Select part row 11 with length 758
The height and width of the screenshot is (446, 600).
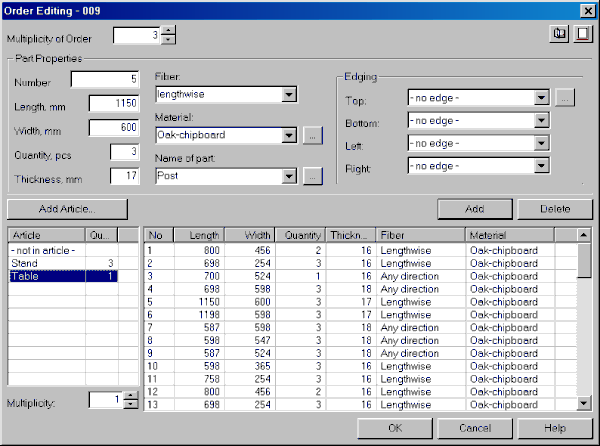pos(360,379)
